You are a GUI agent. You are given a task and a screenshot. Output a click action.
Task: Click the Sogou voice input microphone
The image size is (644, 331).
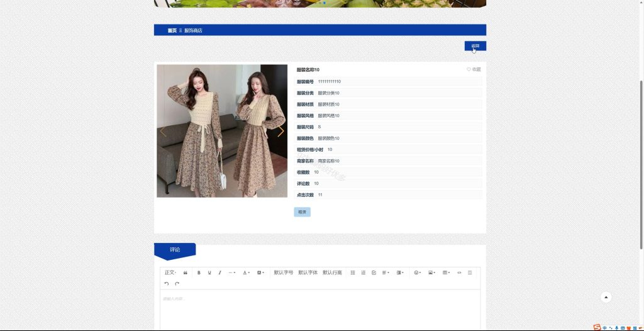616,328
